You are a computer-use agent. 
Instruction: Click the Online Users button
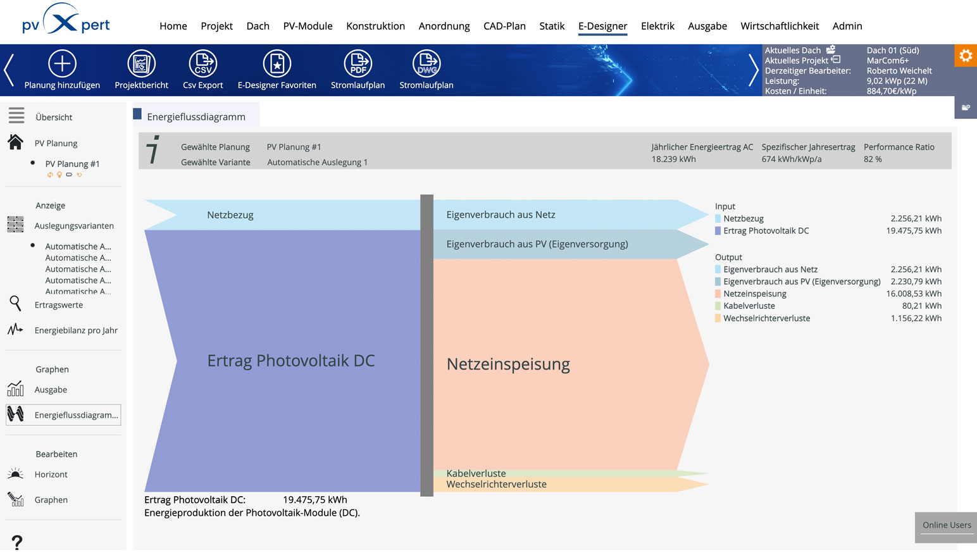tap(946, 525)
